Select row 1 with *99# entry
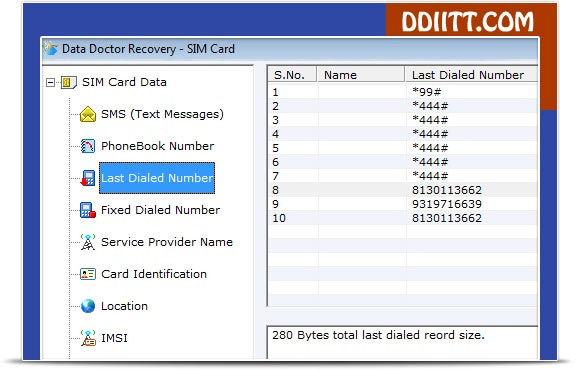The width and height of the screenshot is (575, 370). [403, 92]
